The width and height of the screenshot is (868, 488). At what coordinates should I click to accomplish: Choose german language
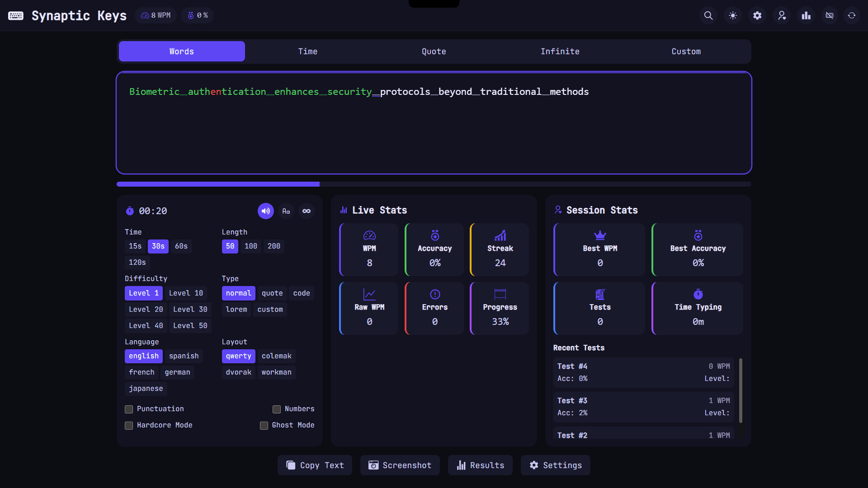(178, 372)
